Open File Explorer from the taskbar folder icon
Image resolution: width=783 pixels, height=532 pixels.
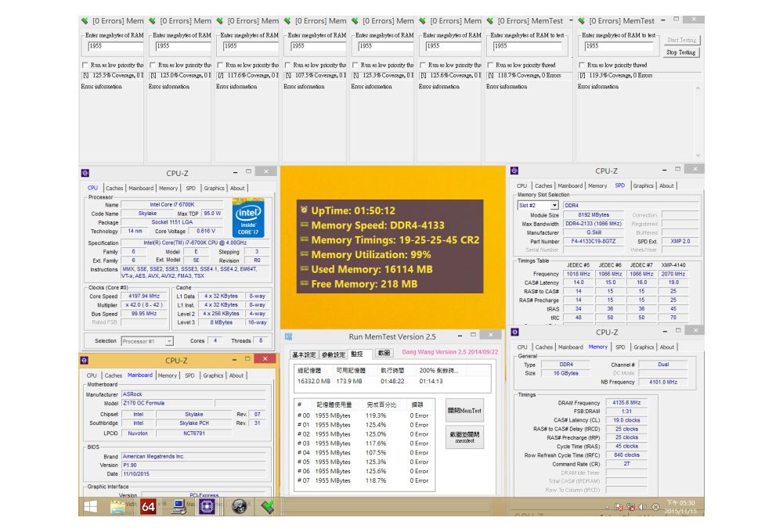(x=117, y=507)
